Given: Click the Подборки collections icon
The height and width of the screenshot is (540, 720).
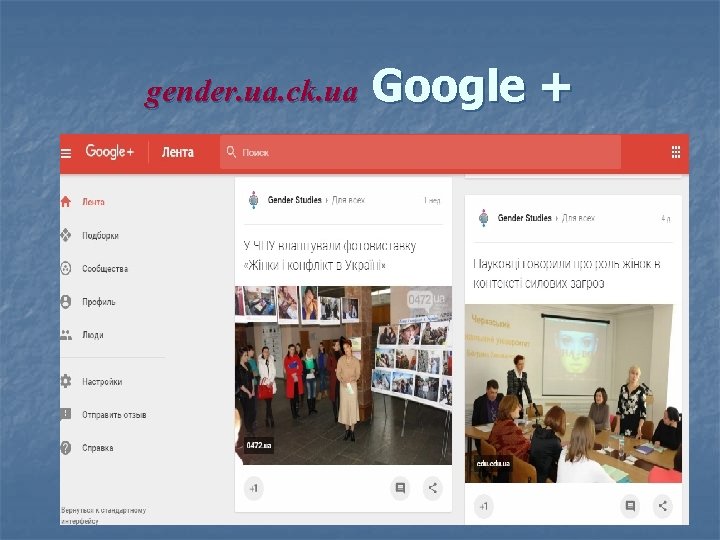Looking at the screenshot, I should (x=66, y=235).
